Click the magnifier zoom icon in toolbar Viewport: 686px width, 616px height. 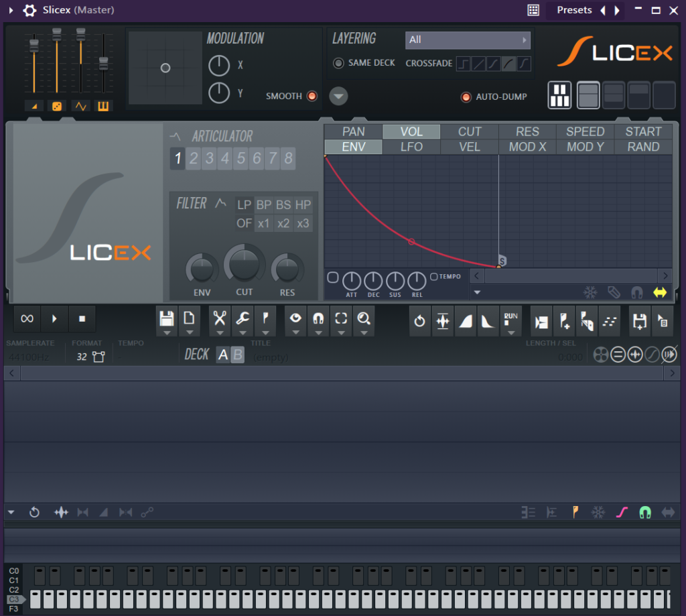[364, 318]
